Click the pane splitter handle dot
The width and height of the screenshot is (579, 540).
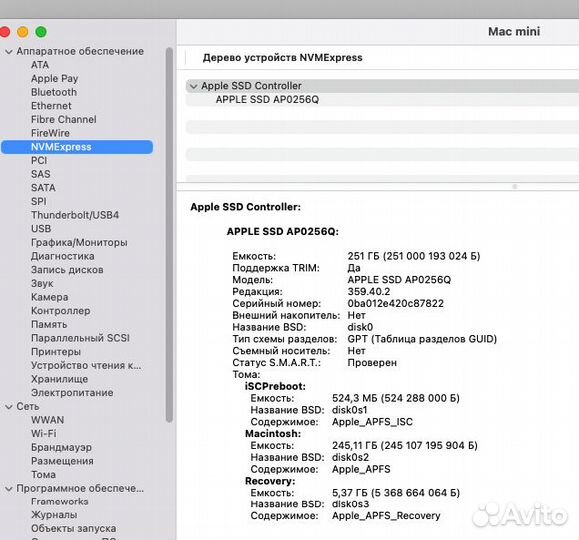(x=514, y=187)
